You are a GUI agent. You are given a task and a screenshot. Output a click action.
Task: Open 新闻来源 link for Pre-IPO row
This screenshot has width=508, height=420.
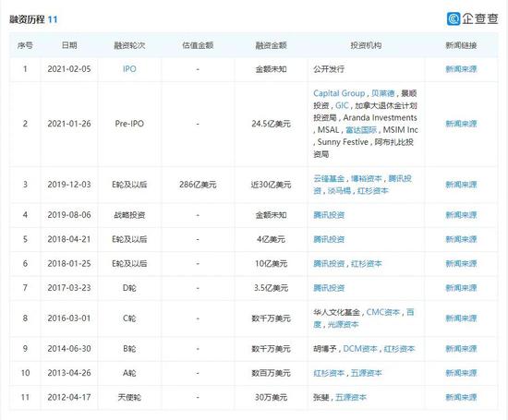(461, 124)
